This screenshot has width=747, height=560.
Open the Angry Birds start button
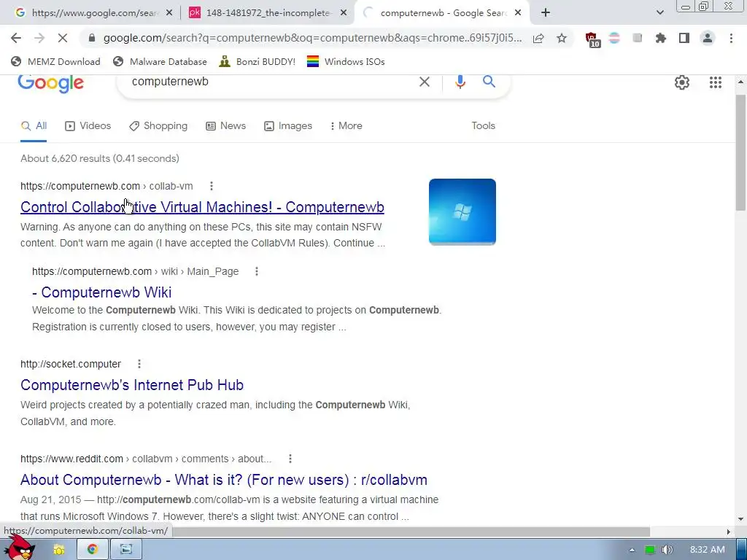click(19, 547)
